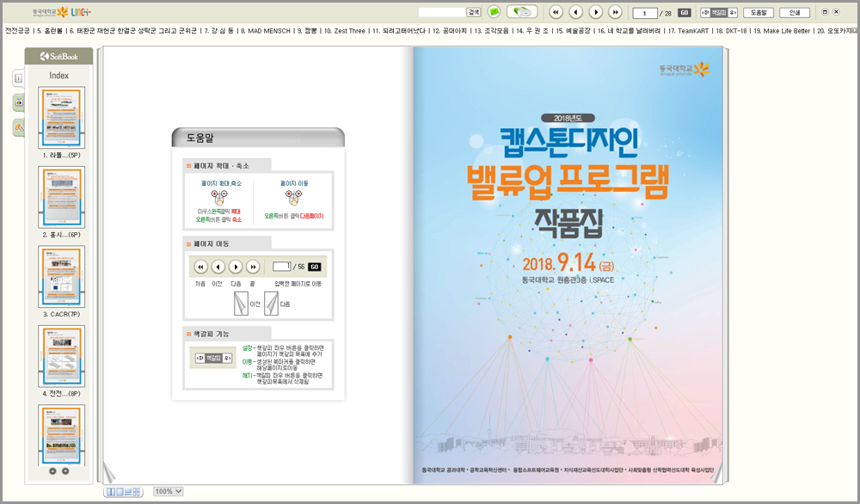Switch to single-page view icon
Screen dimensions: 860x504
click(x=120, y=492)
